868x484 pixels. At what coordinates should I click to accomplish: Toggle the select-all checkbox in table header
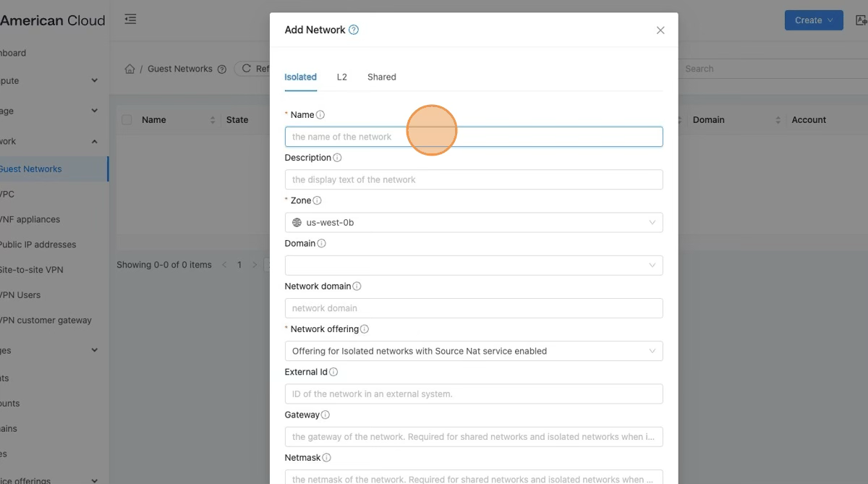click(x=127, y=120)
